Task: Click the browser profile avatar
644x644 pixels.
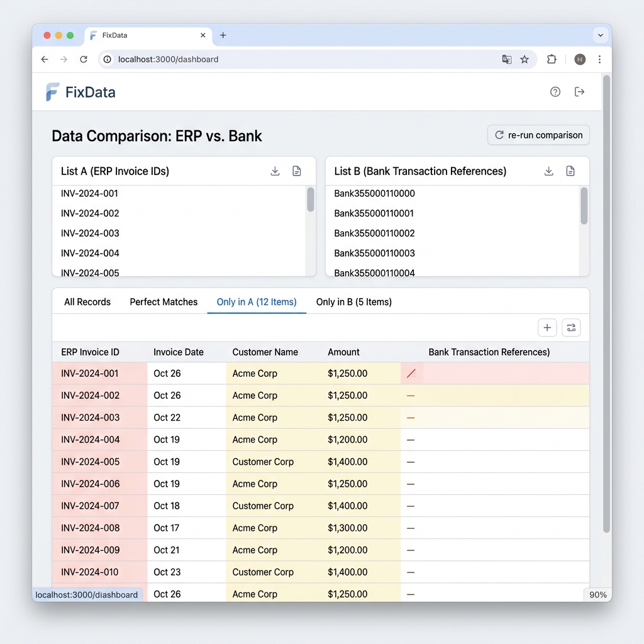Action: [579, 60]
